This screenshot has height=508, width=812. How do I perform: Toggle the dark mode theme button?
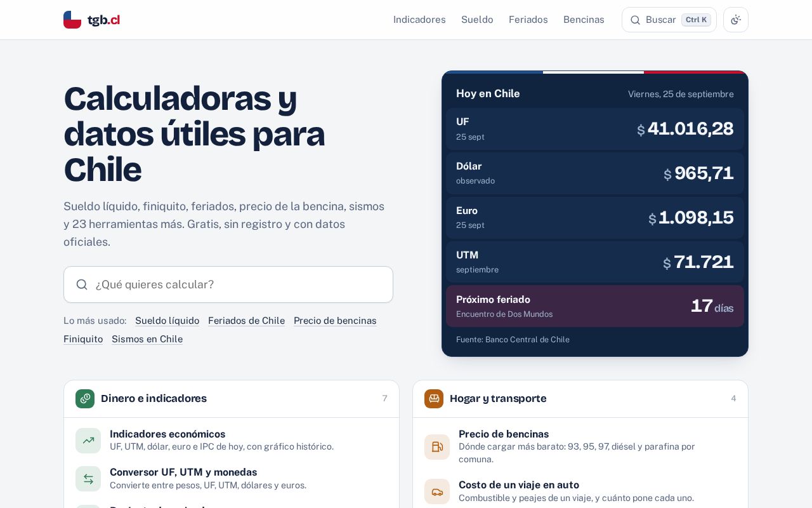[x=736, y=20]
